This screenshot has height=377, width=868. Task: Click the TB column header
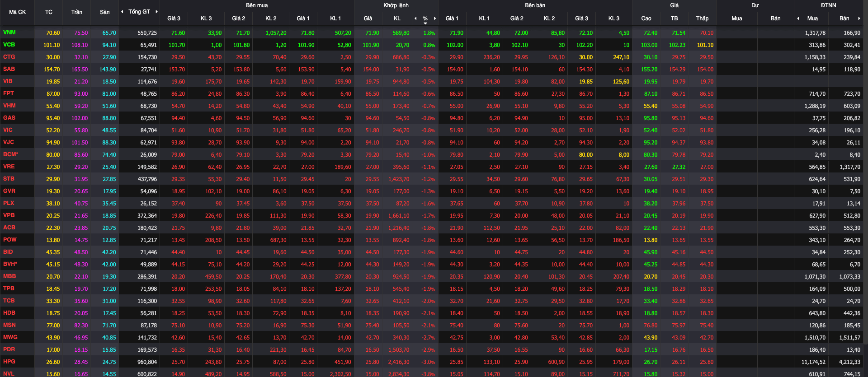point(674,19)
